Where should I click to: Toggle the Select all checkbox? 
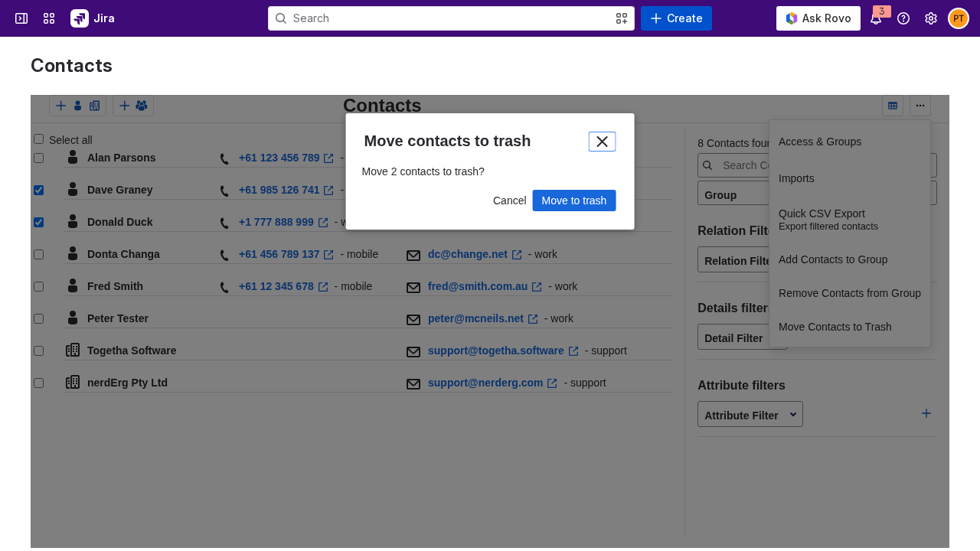point(38,139)
